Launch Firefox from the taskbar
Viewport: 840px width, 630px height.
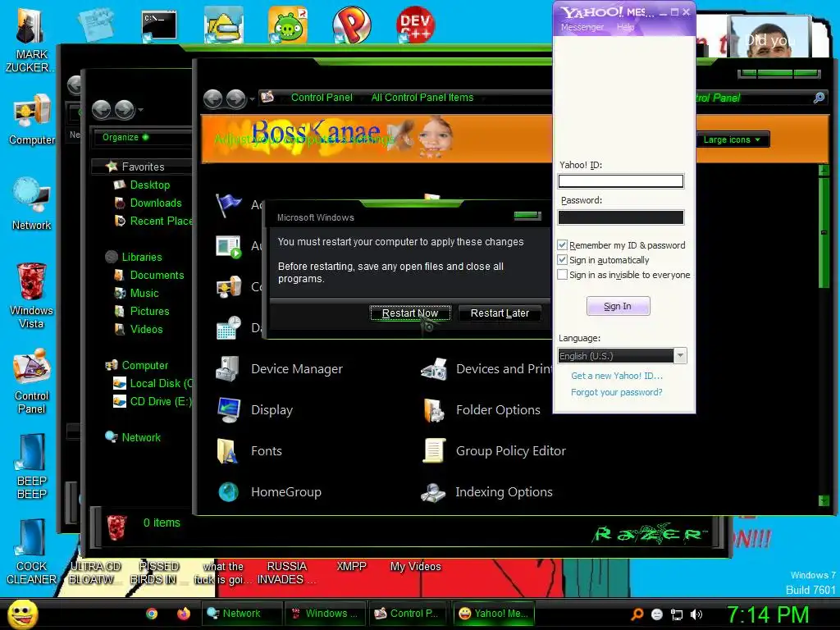click(x=184, y=614)
